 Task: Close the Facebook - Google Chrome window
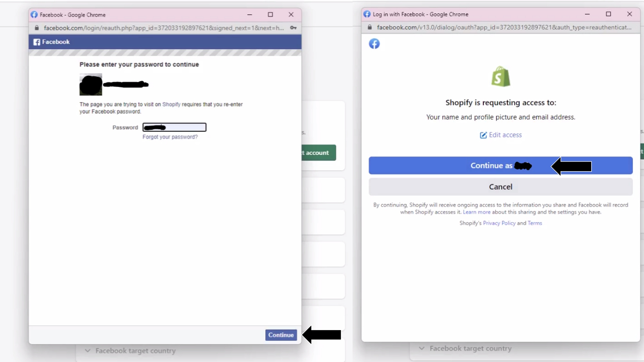coord(291,15)
